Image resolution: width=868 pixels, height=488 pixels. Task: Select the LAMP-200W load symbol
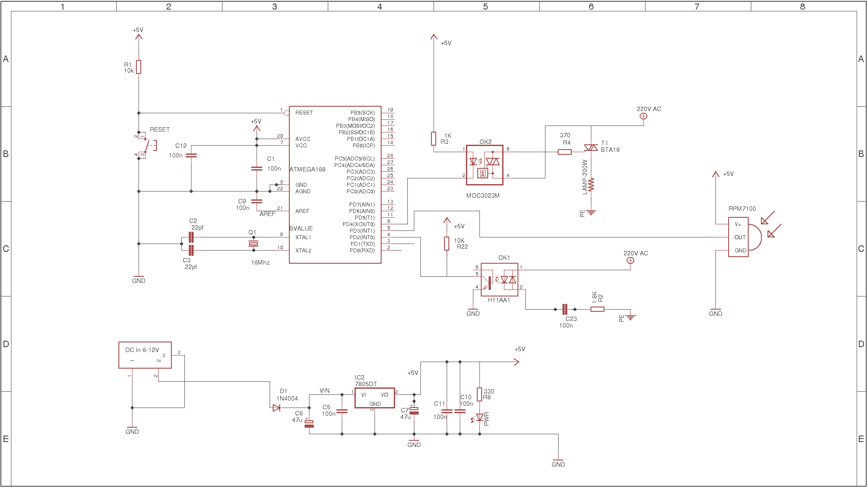pyautogui.click(x=591, y=185)
